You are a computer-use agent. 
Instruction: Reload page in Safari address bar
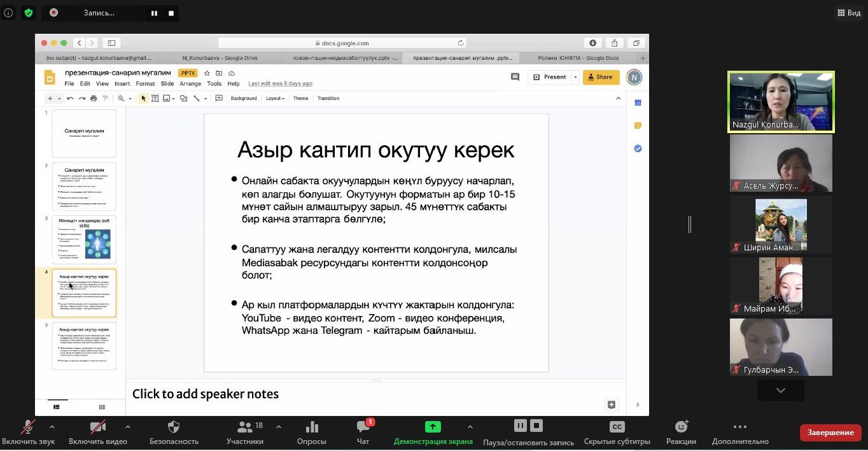click(461, 43)
